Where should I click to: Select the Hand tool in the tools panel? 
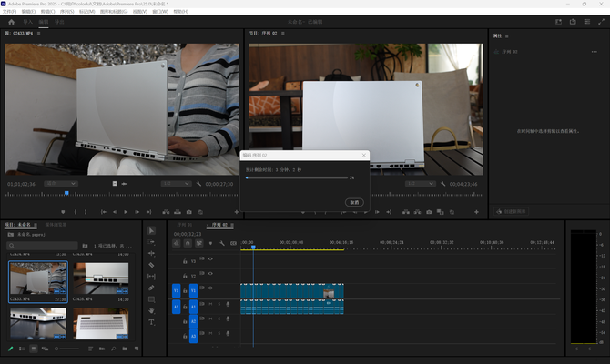tap(151, 310)
